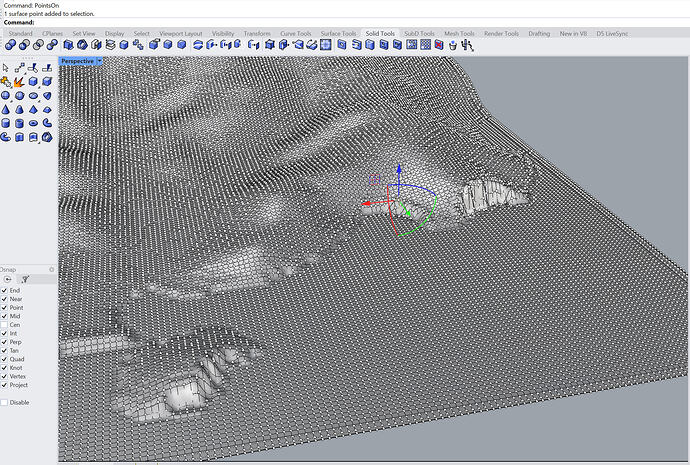The image size is (690, 465).
Task: Select the Torus solid tool
Action: (33, 124)
